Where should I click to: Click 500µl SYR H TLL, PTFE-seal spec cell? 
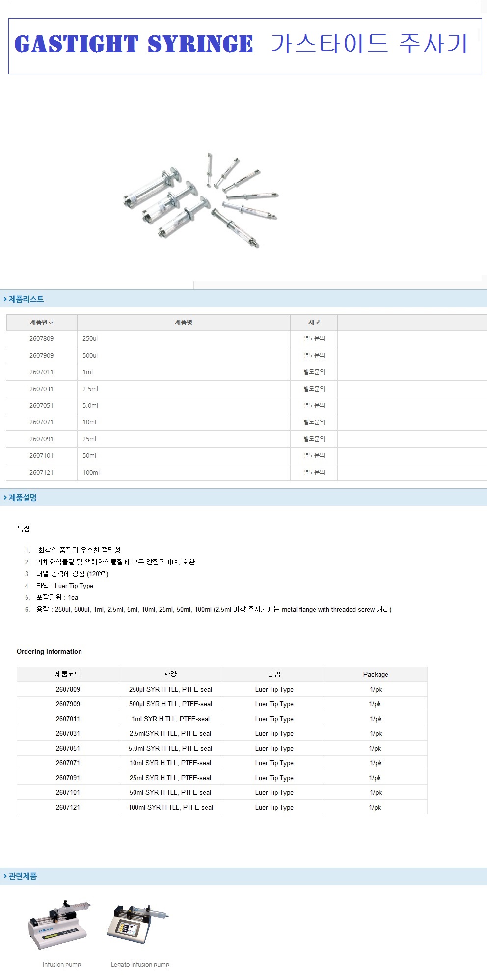tap(170, 704)
